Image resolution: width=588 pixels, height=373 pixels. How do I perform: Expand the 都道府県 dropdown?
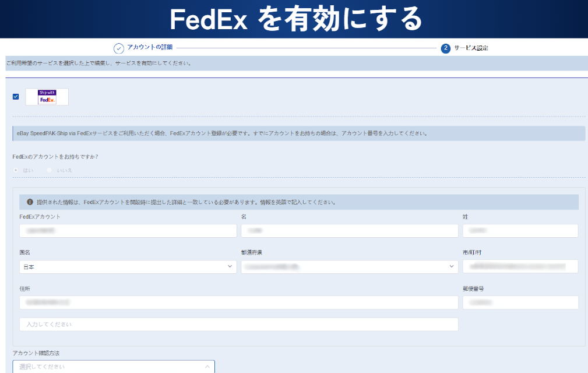349,267
